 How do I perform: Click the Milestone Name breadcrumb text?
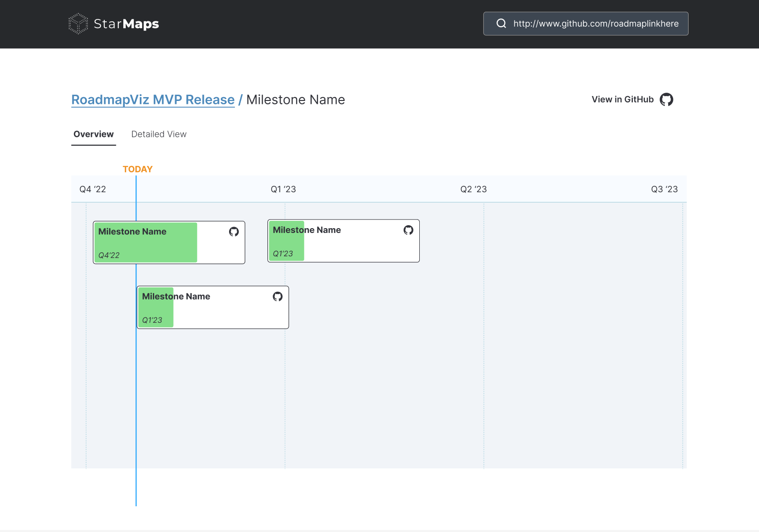[x=296, y=100]
